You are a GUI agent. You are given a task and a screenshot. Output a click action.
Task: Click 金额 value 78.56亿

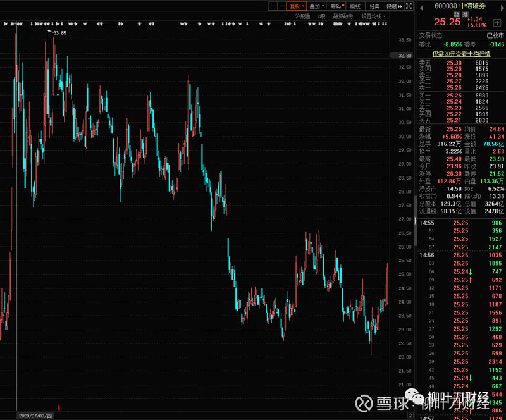point(493,144)
